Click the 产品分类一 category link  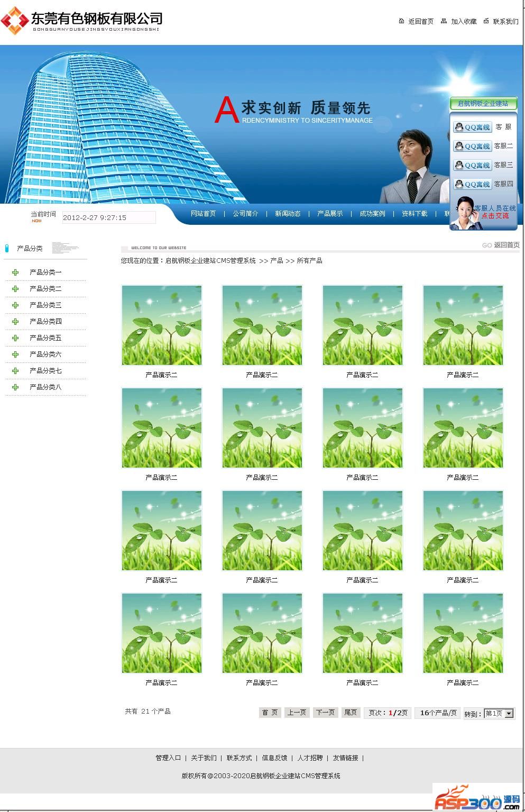pos(45,272)
